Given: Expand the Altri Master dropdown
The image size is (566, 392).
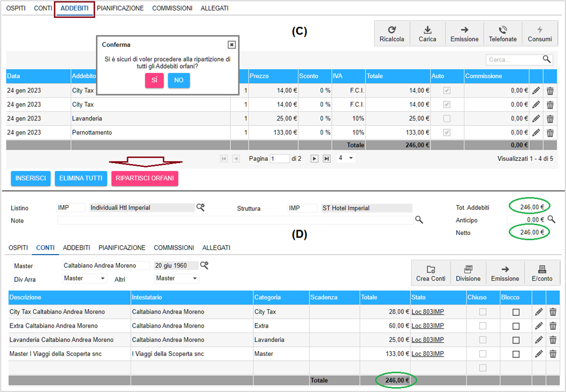Looking at the screenshot, I should (x=176, y=279).
